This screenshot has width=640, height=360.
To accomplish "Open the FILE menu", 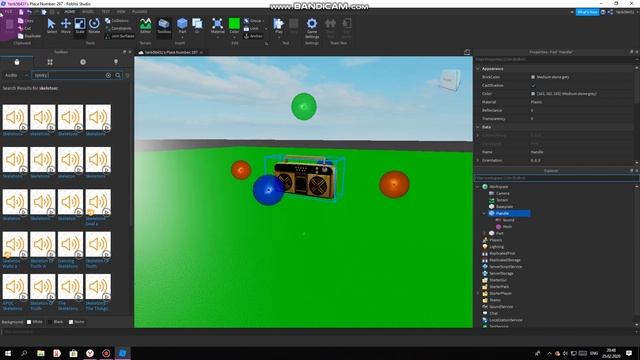I will 8,12.
